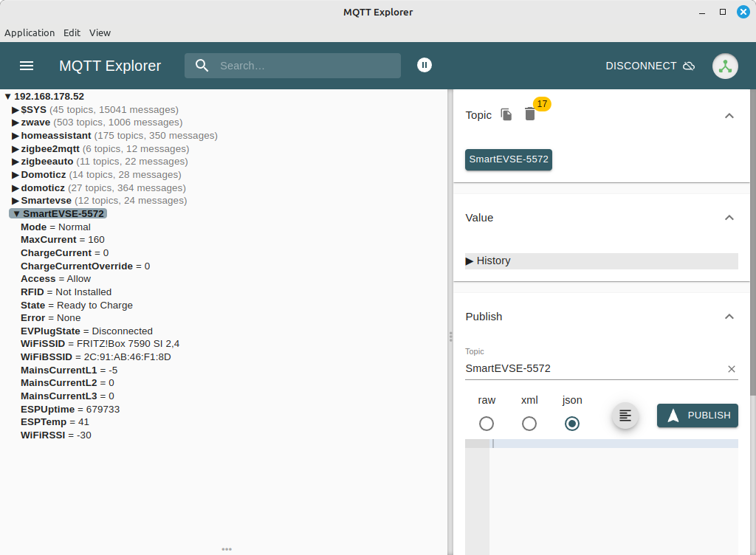The width and height of the screenshot is (756, 555).
Task: Open the connection avatar icon
Action: click(x=725, y=66)
